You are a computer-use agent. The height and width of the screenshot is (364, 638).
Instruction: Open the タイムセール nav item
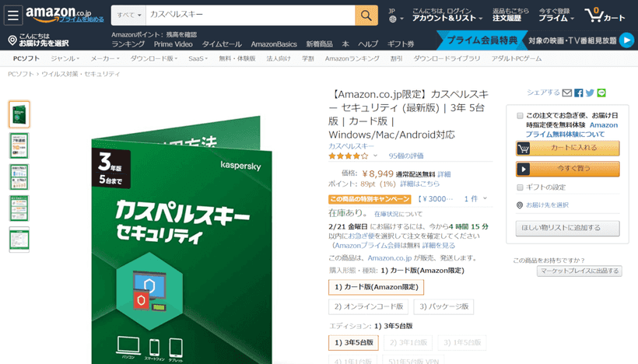pyautogui.click(x=222, y=44)
